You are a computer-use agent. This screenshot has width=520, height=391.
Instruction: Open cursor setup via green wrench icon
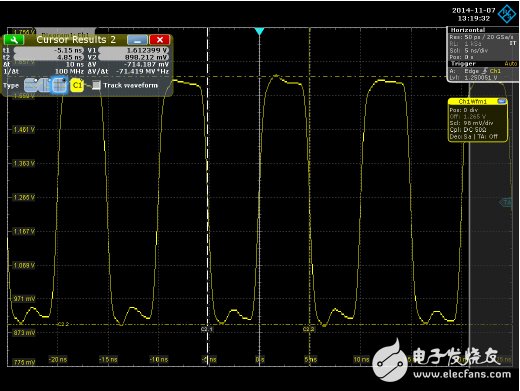pyautogui.click(x=14, y=40)
